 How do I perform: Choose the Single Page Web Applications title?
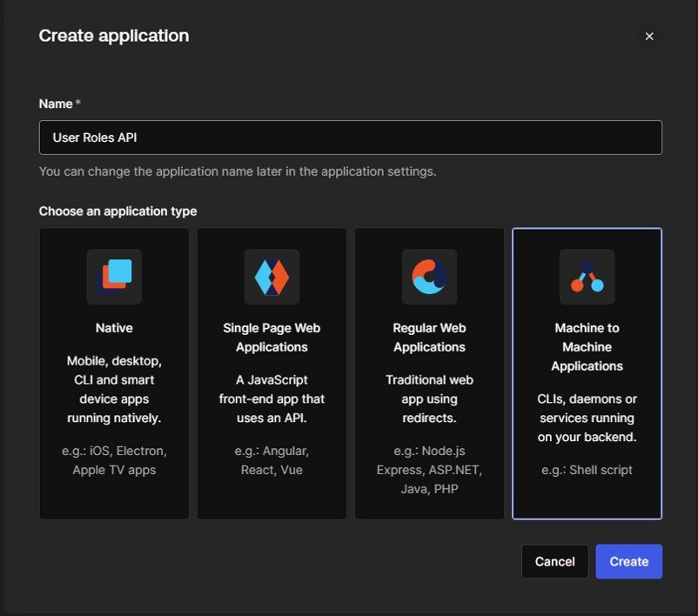pyautogui.click(x=272, y=338)
